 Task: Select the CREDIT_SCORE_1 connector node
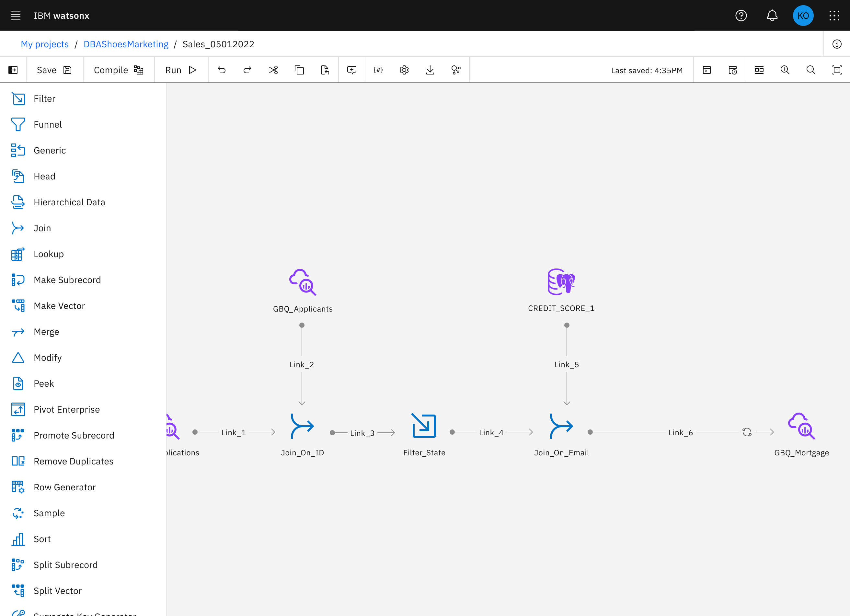[x=561, y=282]
